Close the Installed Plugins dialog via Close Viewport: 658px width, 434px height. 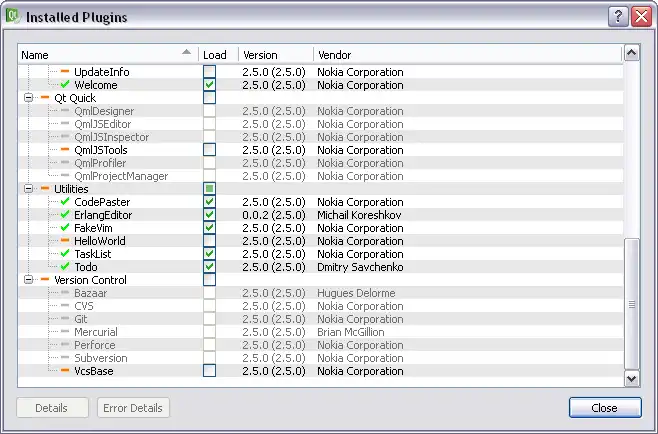(x=605, y=408)
